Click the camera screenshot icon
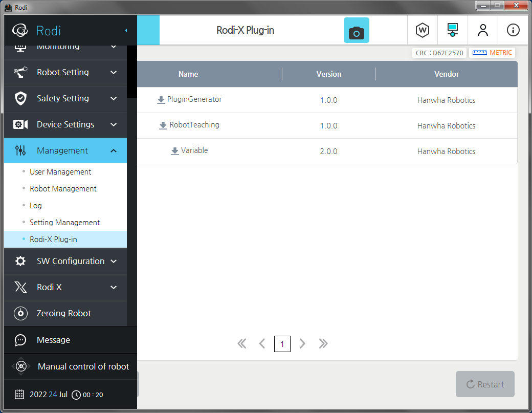Image resolution: width=532 pixels, height=413 pixels. coord(356,31)
